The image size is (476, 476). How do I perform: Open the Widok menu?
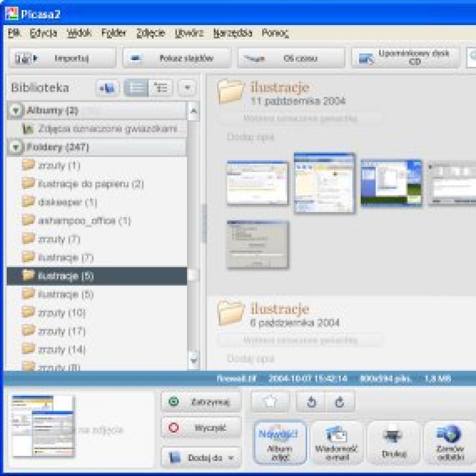click(79, 33)
